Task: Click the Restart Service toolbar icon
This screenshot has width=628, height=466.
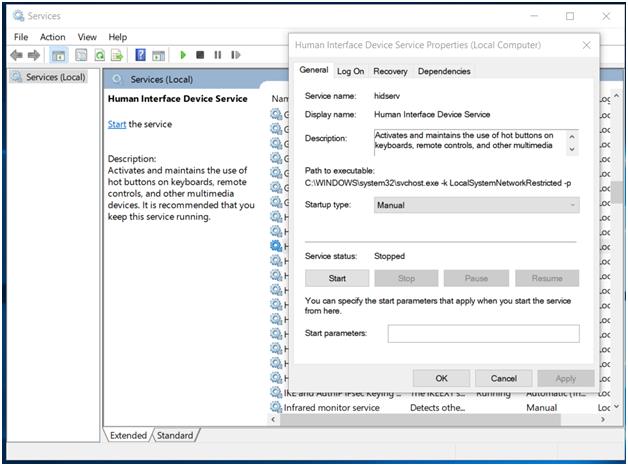Action: click(234, 56)
